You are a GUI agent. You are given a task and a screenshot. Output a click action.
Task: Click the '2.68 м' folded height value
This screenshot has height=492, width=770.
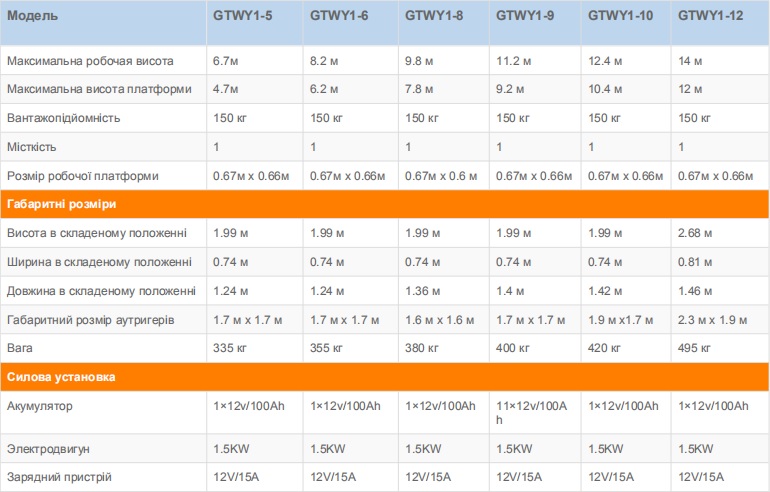(694, 233)
